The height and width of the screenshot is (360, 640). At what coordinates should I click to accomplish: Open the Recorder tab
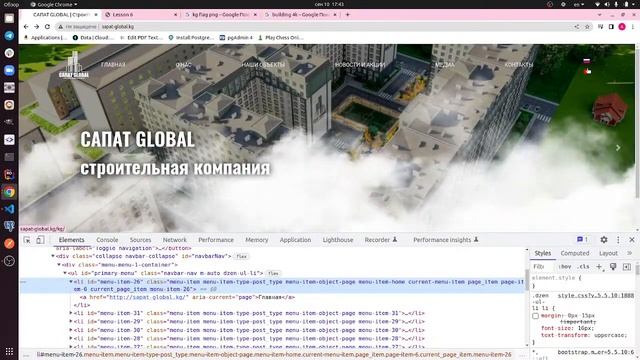[x=381, y=240]
